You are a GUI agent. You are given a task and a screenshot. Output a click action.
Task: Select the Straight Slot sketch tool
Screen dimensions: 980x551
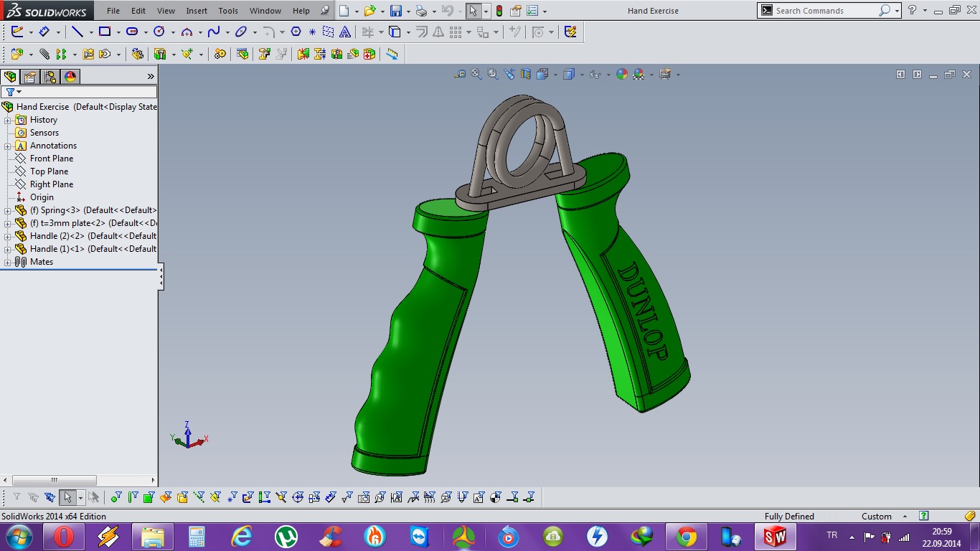point(132,32)
